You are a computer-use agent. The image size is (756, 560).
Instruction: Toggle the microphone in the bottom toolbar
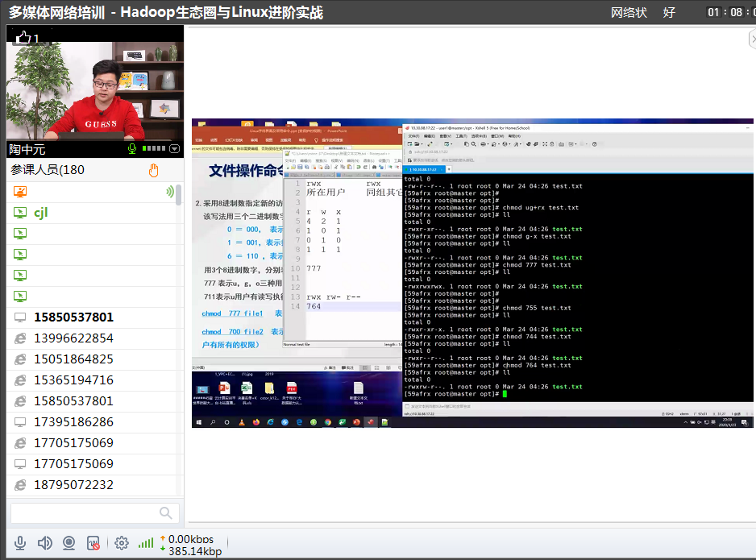pyautogui.click(x=20, y=543)
